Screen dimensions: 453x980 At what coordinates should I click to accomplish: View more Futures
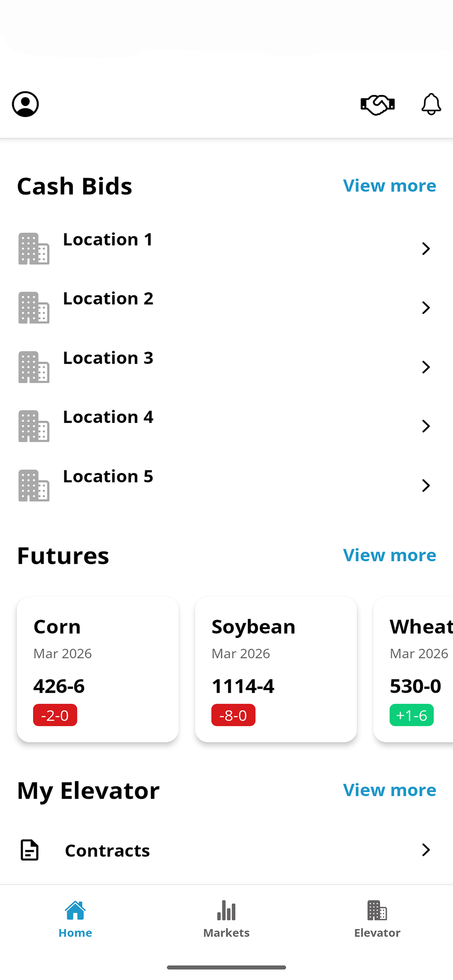(390, 555)
